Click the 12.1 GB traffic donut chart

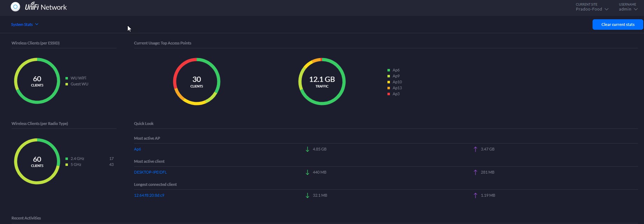322,82
